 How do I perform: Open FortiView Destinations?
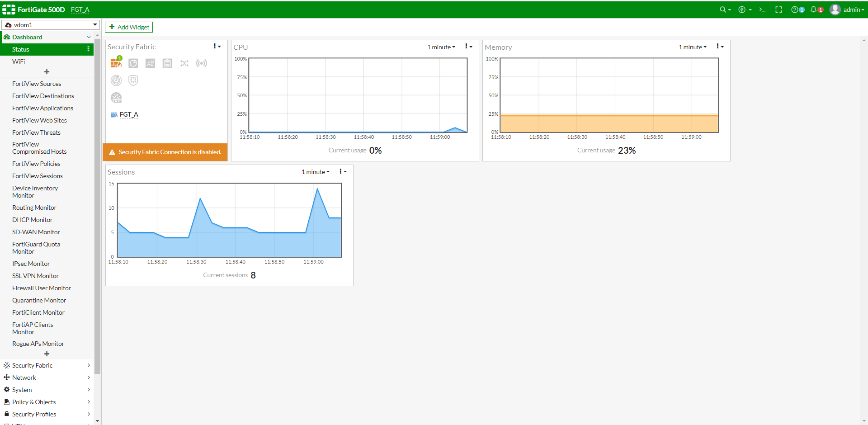click(47, 96)
